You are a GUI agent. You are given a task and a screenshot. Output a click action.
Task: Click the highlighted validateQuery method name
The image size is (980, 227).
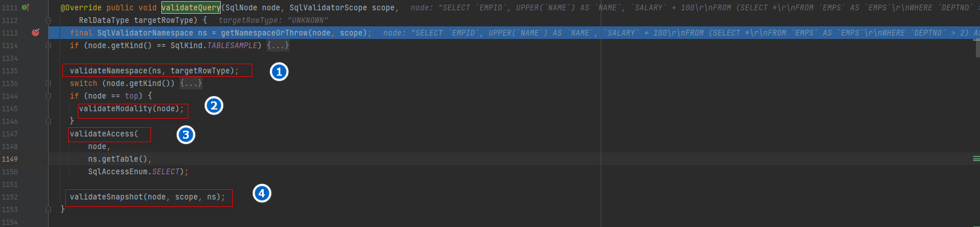click(x=191, y=7)
